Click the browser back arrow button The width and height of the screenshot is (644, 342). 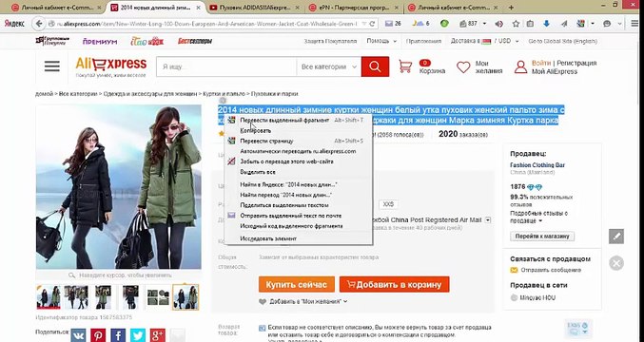[39, 24]
